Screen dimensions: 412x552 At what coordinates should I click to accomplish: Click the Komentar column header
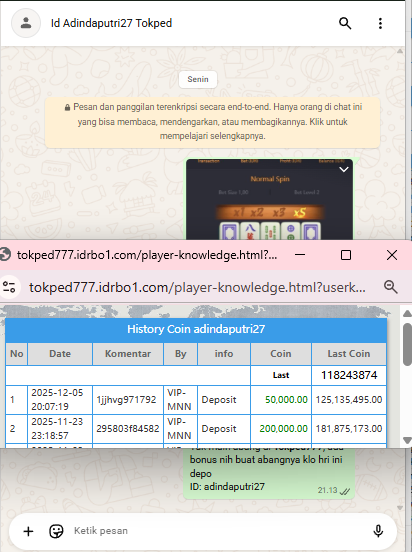[128, 354]
